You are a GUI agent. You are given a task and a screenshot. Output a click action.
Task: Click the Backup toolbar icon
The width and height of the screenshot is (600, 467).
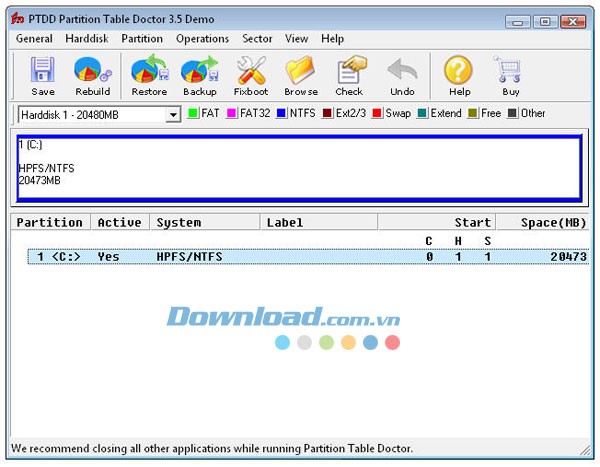(x=199, y=76)
